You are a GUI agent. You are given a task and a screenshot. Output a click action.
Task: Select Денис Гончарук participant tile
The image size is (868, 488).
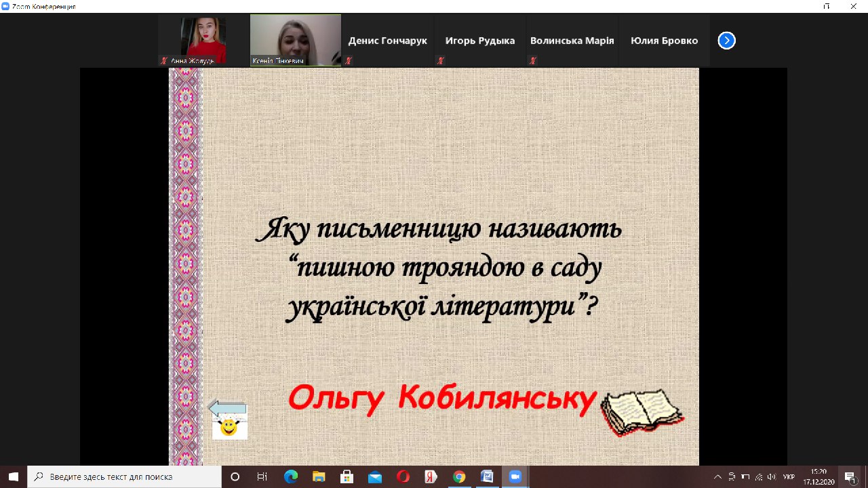pos(387,41)
